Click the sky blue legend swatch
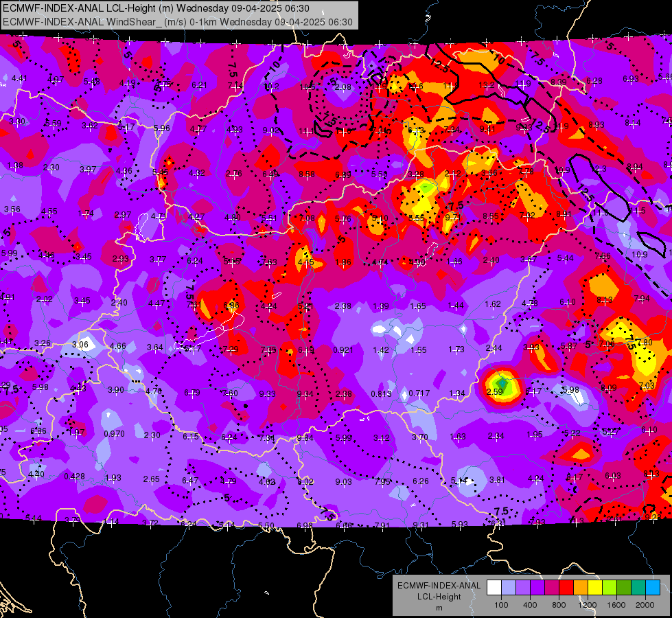 tap(653, 588)
